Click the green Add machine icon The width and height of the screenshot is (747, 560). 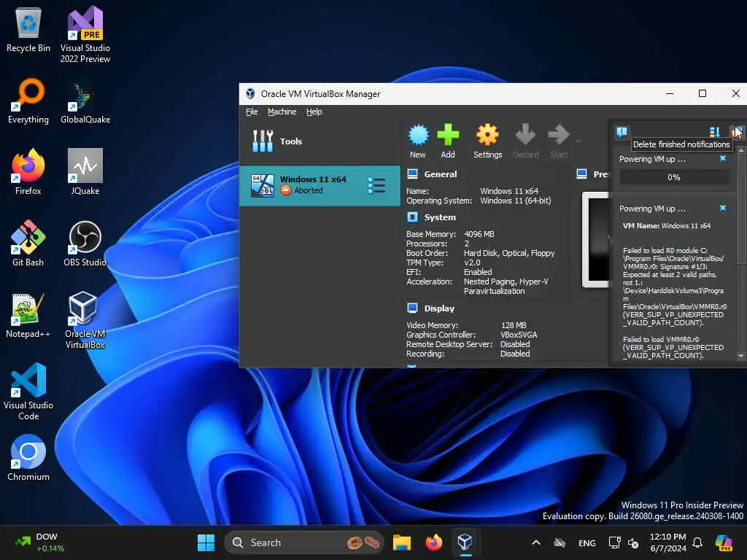[448, 141]
